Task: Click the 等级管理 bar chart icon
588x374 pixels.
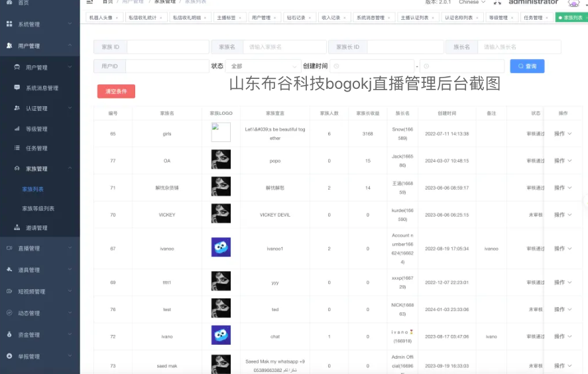Action: (17, 129)
